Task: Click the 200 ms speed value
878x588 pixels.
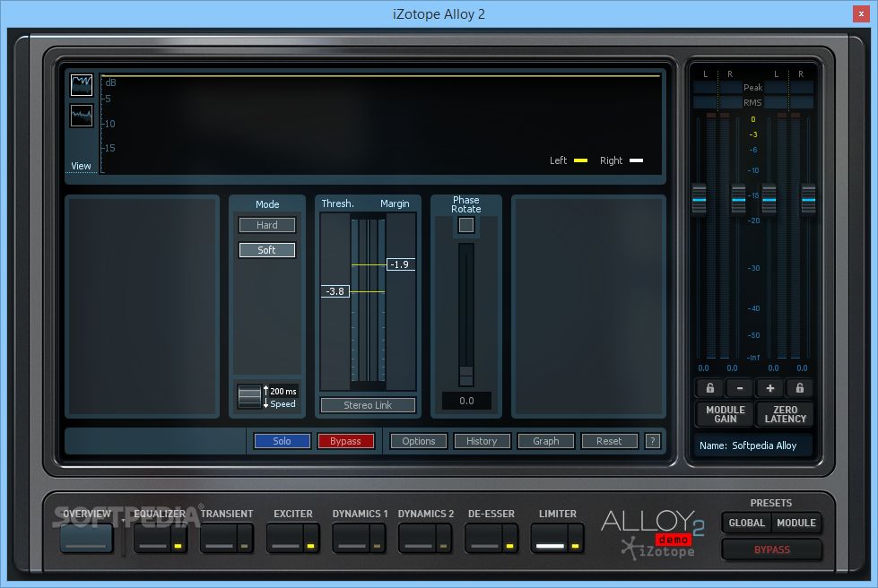Action: click(283, 391)
